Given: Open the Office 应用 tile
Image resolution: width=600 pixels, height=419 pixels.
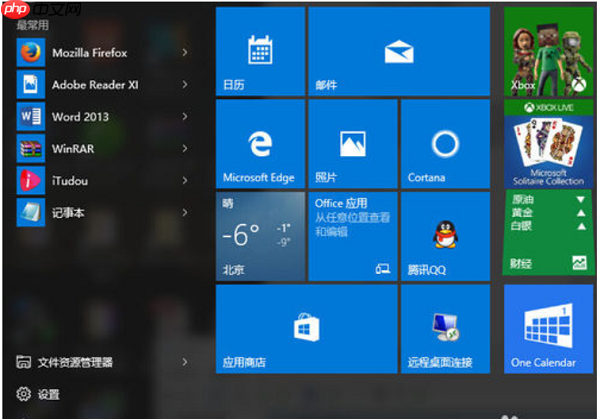Looking at the screenshot, I should pyautogui.click(x=353, y=236).
